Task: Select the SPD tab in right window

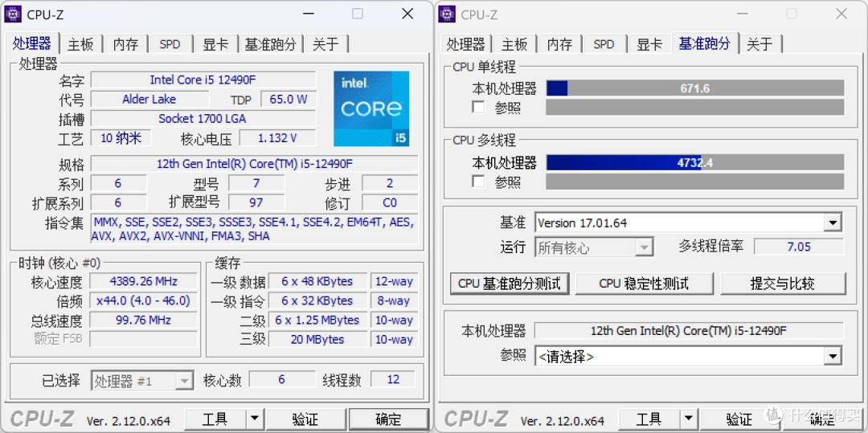Action: point(604,44)
